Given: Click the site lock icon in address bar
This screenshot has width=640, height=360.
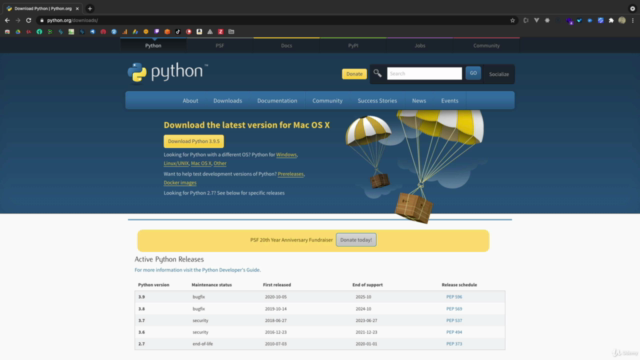Looking at the screenshot, I should (42, 20).
